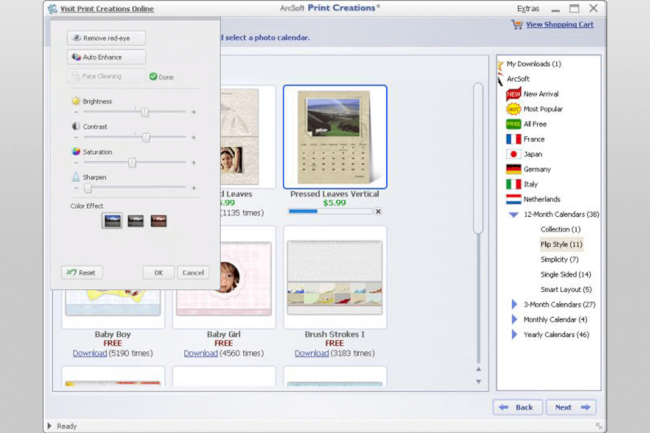This screenshot has width=650, height=433.
Task: Expand the Ready status bar arrow
Action: (x=49, y=426)
